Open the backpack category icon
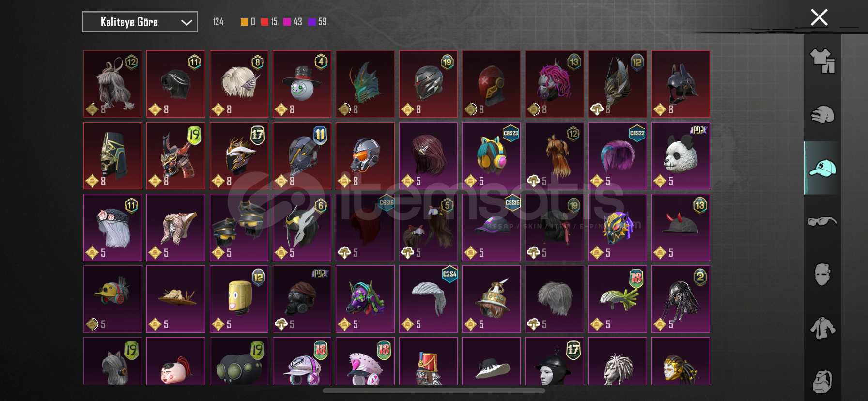868x401 pixels. (x=822, y=382)
